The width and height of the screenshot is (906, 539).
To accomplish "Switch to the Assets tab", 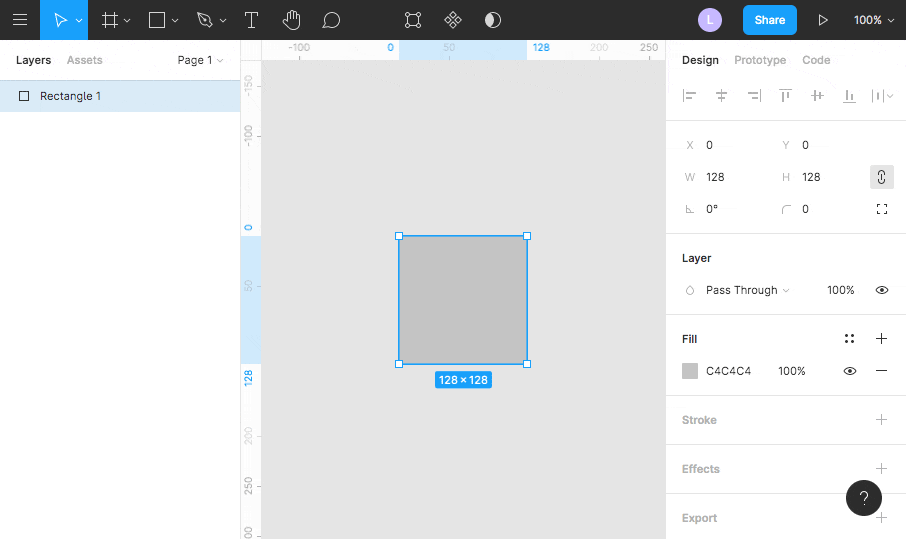I will (84, 60).
